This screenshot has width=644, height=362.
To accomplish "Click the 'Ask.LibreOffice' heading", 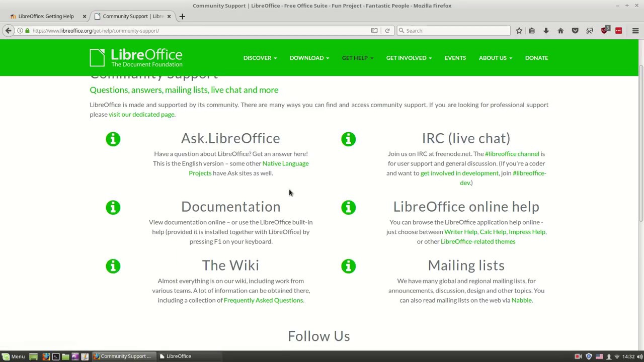I will pyautogui.click(x=230, y=138).
